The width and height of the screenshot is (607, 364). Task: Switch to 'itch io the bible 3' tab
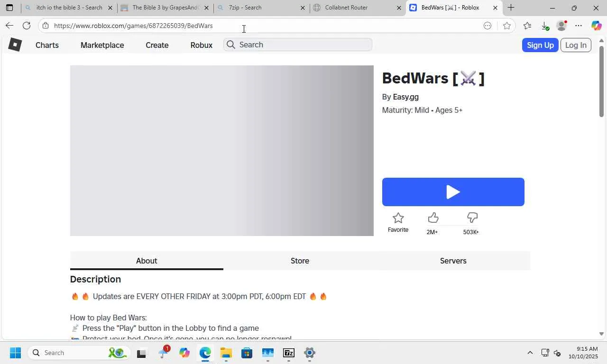69,8
